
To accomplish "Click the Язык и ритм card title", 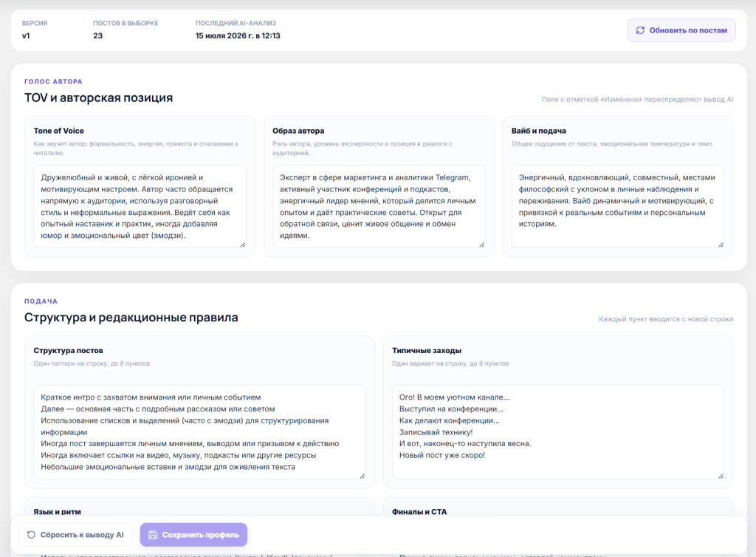I will (57, 512).
